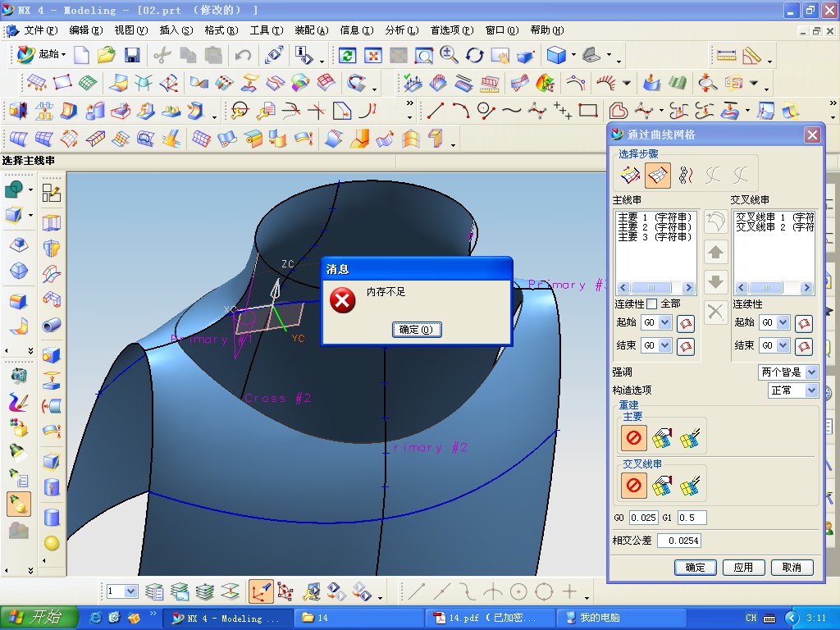Select third rebuild option for 主要

[x=690, y=438]
